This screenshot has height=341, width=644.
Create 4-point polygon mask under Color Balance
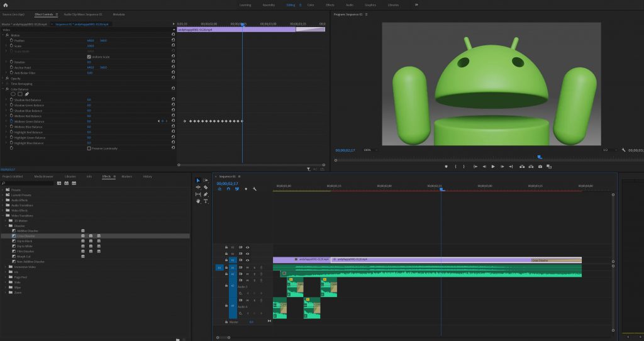[x=19, y=94]
